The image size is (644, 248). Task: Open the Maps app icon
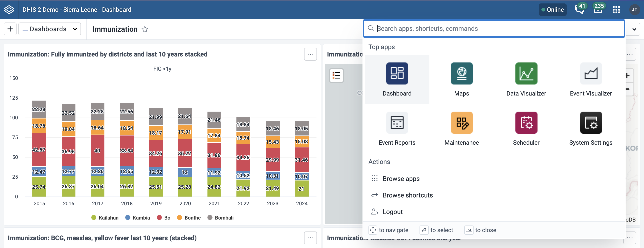pyautogui.click(x=462, y=73)
